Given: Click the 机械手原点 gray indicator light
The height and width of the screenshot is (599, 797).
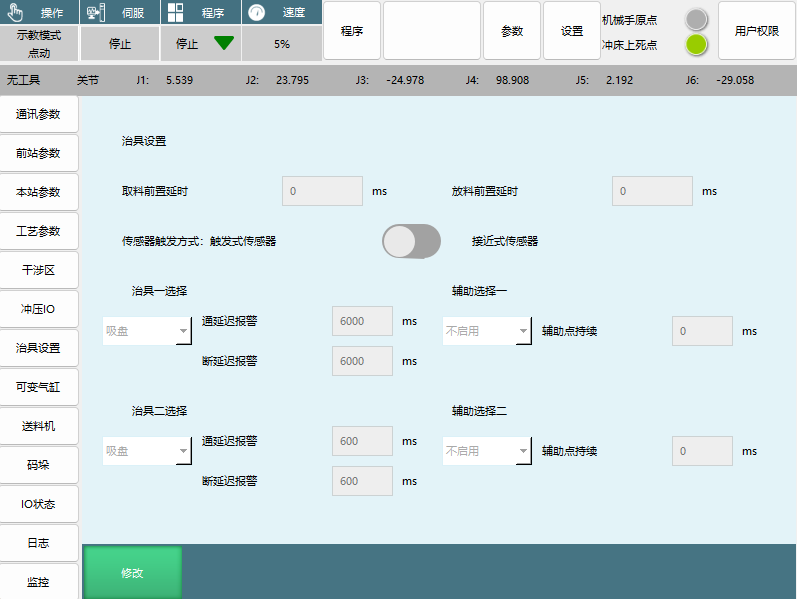Looking at the screenshot, I should tap(696, 19).
